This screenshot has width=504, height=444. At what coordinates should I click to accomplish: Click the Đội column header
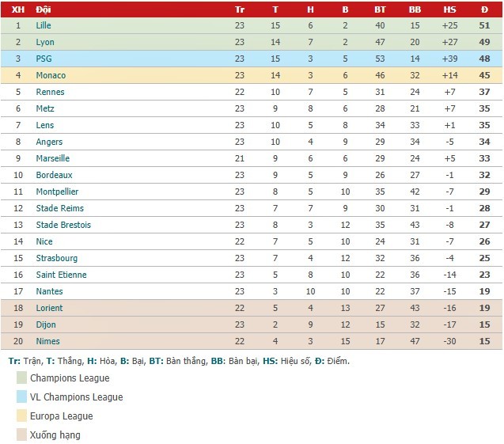click(x=44, y=9)
